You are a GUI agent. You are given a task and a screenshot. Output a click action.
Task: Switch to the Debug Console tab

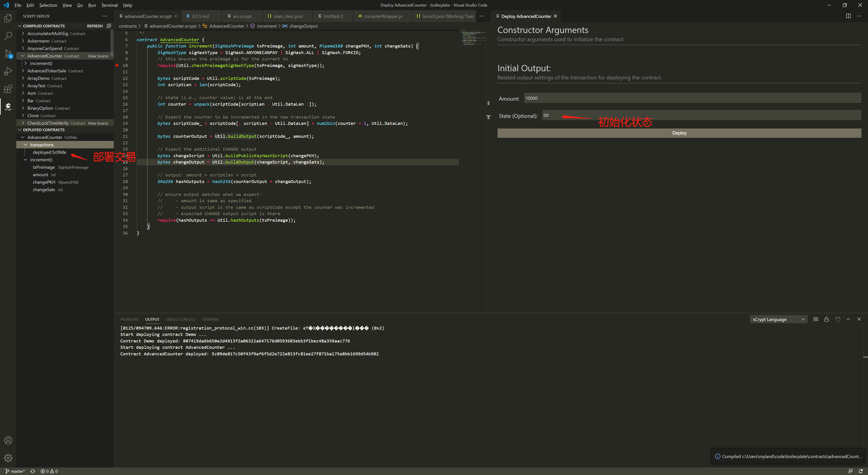coord(180,319)
